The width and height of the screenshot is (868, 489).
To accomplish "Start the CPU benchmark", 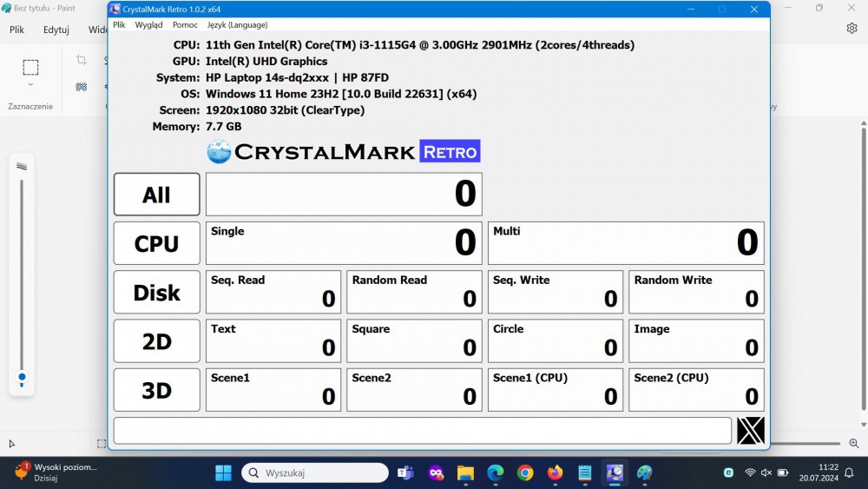I will point(156,244).
